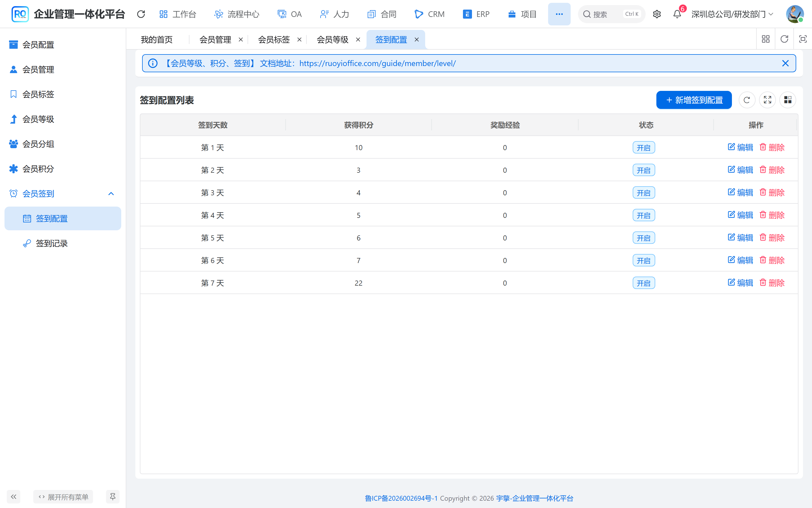This screenshot has height=508, width=812.
Task: Toggle content fullscreen icon in tab bar
Action: pyautogui.click(x=803, y=39)
